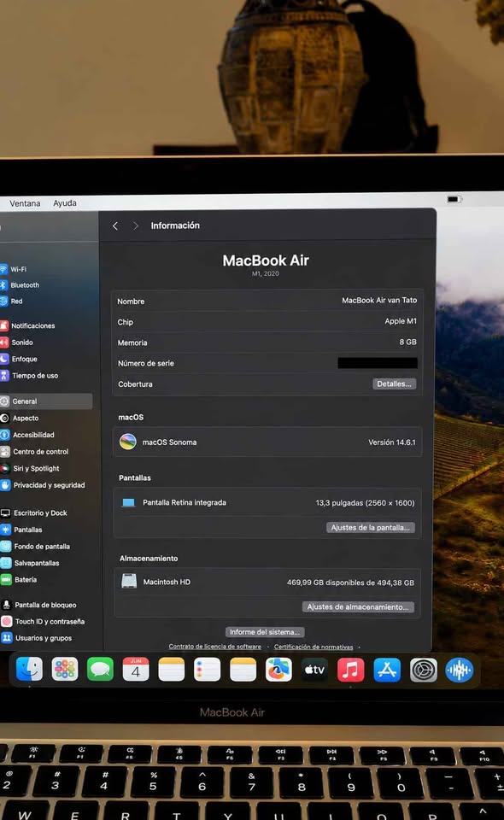Click the 'Número de serie' label
The height and width of the screenshot is (820, 504).
click(x=146, y=364)
